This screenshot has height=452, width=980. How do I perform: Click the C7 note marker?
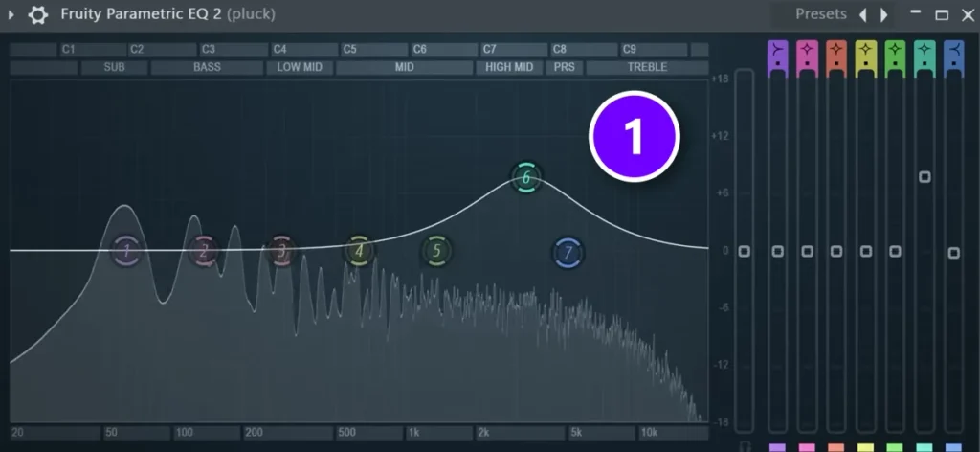click(489, 50)
